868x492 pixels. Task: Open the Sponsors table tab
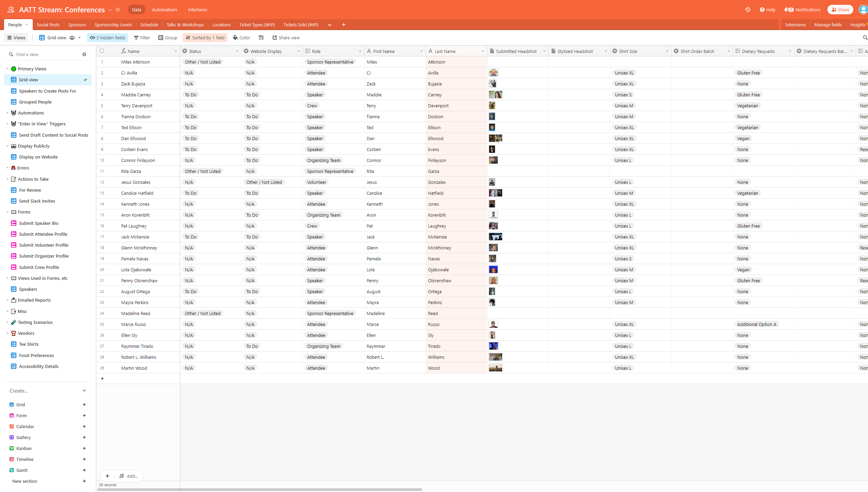click(77, 25)
